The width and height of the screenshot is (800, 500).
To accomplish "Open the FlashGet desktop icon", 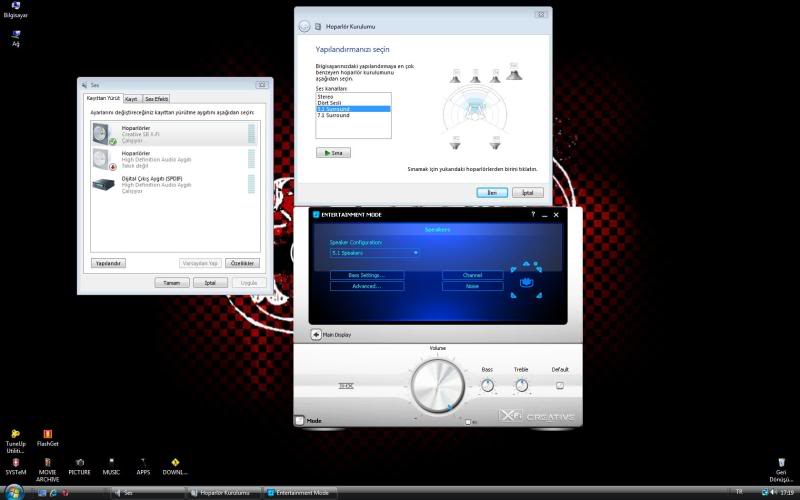I will [47, 436].
